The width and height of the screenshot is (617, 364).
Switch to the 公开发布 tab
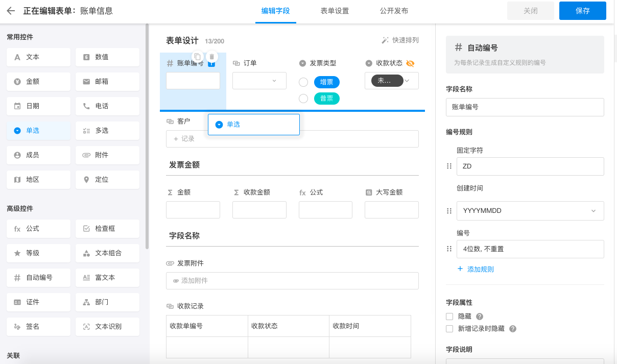(x=394, y=11)
